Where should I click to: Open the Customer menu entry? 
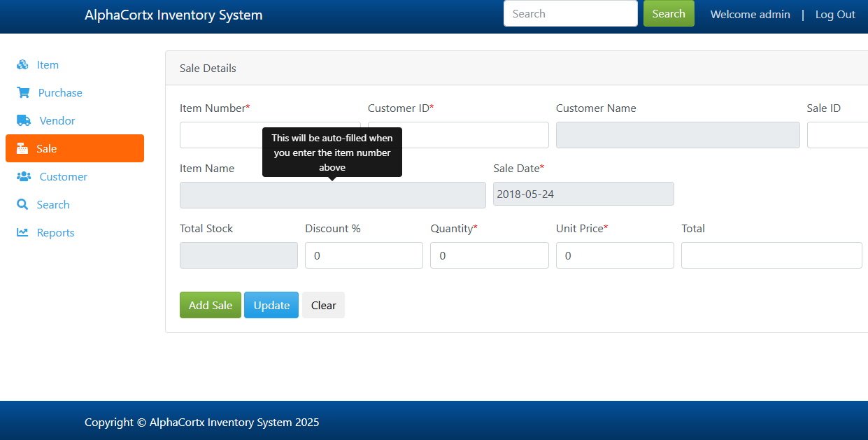coord(75,177)
